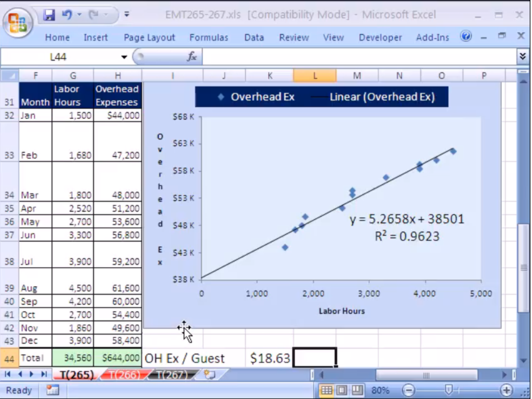Click the Zoom In plus button
The image size is (532, 399).
506,390
